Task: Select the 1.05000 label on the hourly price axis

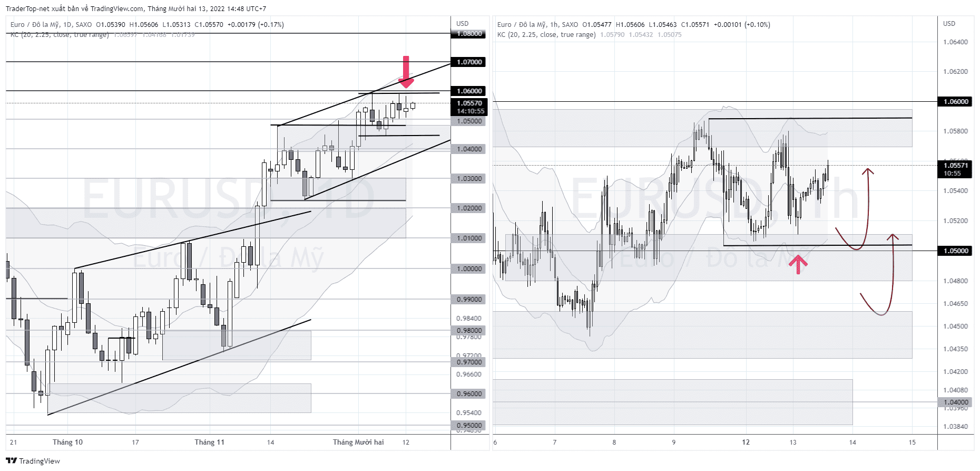Action: (x=955, y=251)
